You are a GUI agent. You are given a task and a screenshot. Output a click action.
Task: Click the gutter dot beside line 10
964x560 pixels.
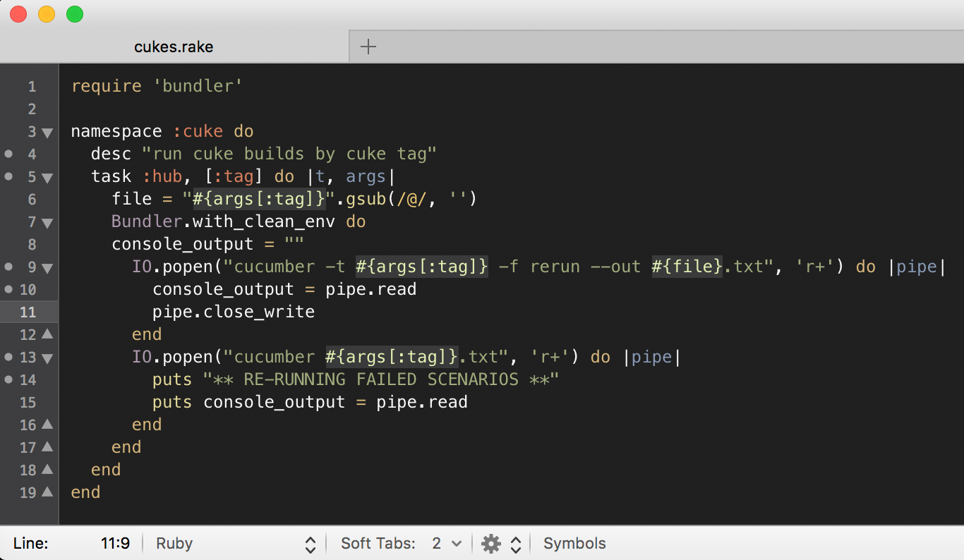(x=8, y=289)
